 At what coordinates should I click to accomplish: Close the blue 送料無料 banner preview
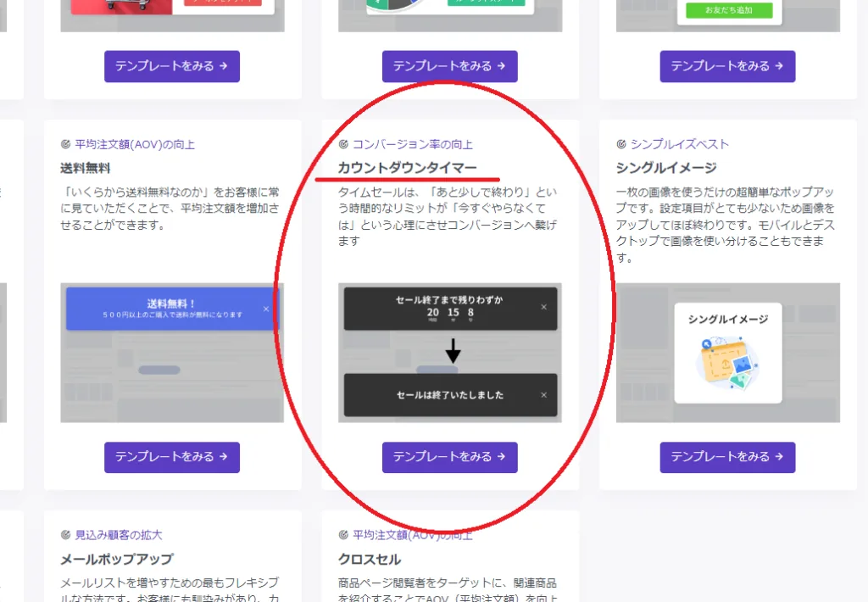point(266,309)
